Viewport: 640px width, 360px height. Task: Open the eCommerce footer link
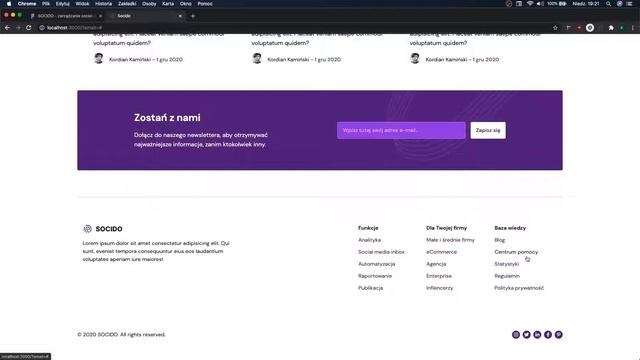(441, 252)
